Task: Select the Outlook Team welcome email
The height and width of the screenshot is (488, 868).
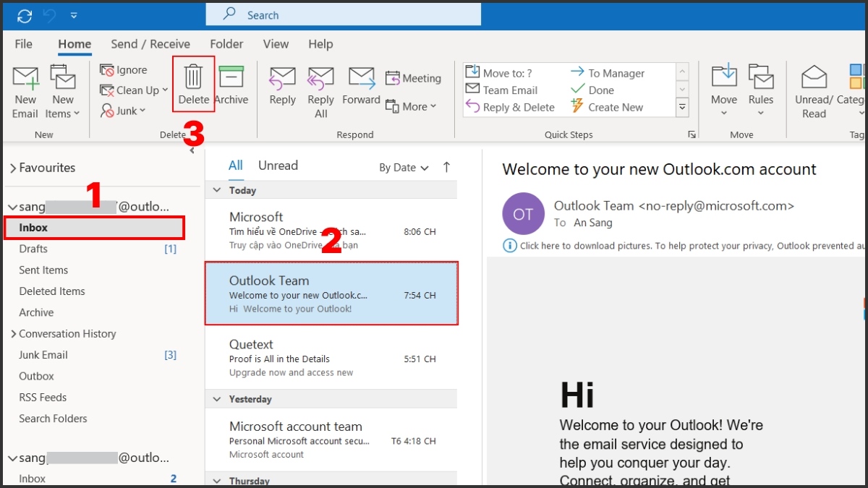Action: [331, 294]
